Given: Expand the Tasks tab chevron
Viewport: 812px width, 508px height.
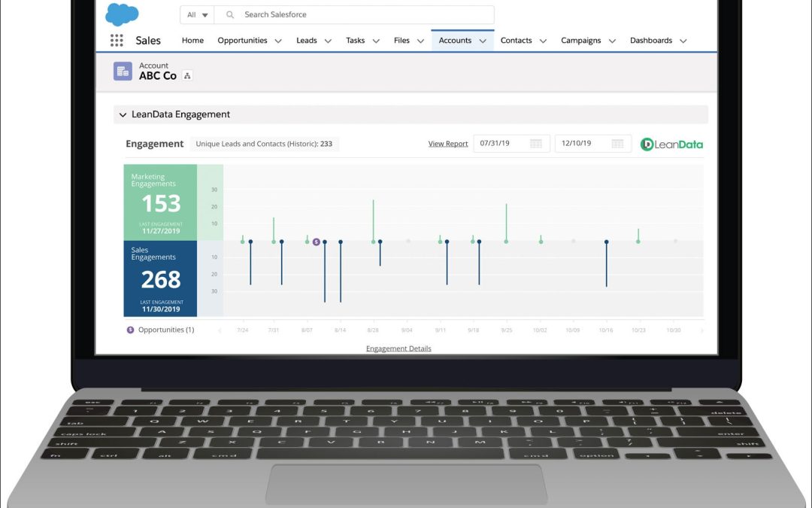Looking at the screenshot, I should [x=376, y=41].
